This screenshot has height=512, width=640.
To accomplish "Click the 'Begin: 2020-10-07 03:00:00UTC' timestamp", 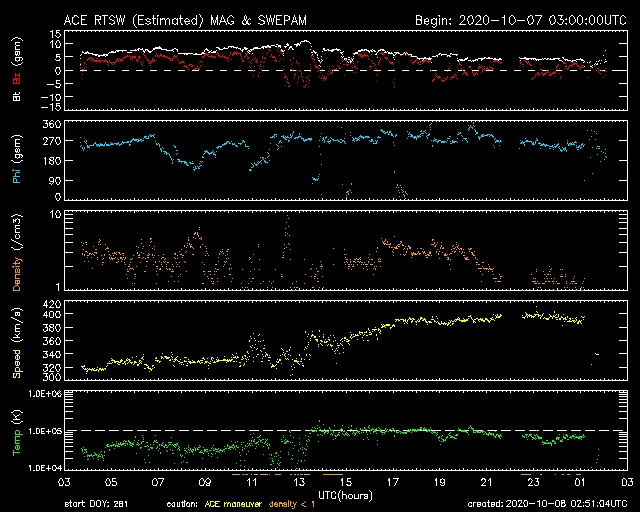I will coord(521,20).
